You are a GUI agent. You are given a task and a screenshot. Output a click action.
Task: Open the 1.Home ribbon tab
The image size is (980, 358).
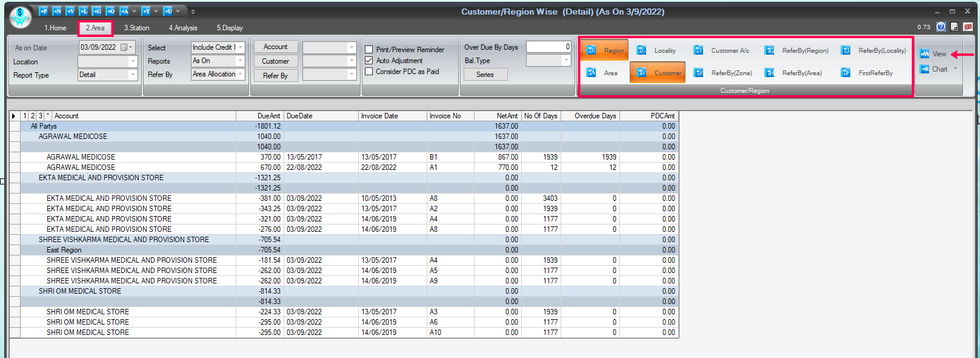tap(55, 28)
